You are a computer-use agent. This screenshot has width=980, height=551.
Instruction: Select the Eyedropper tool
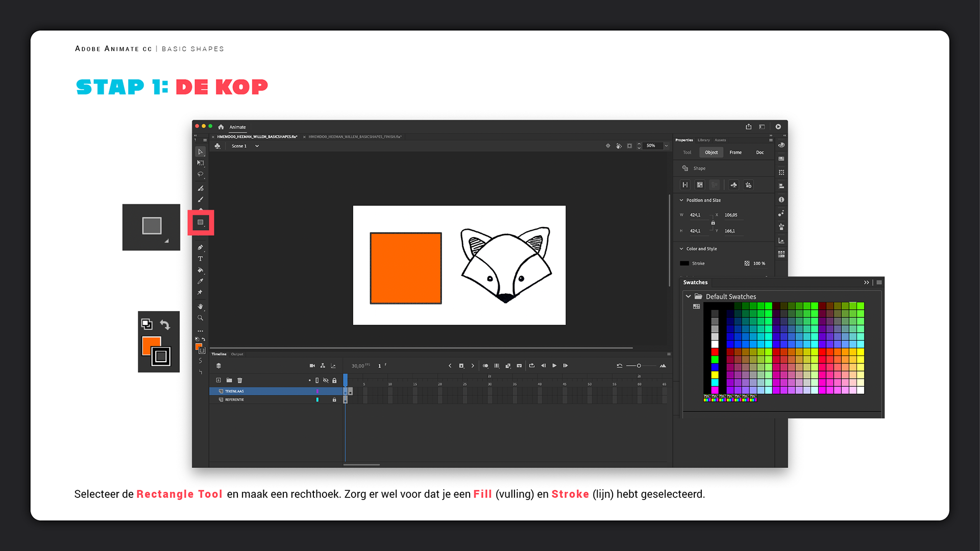tap(201, 281)
